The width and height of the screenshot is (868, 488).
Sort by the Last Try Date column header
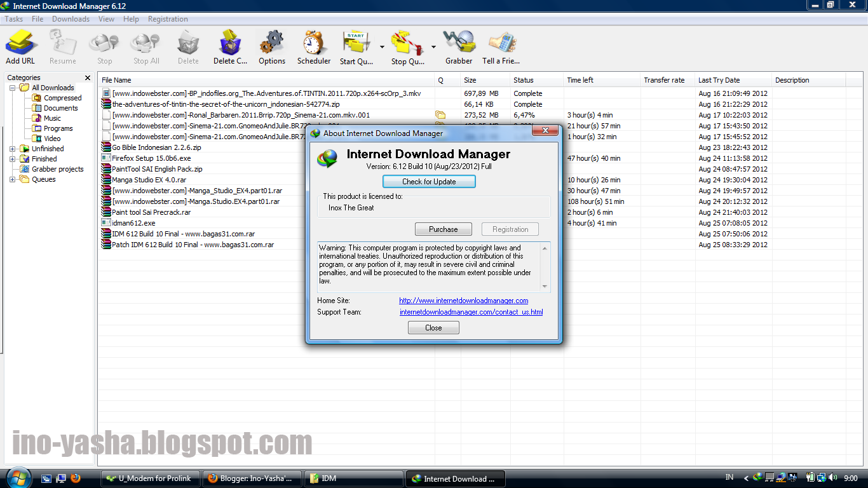pyautogui.click(x=733, y=80)
